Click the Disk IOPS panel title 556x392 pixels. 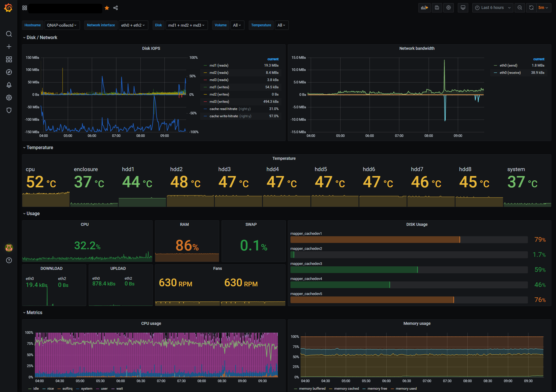point(151,48)
